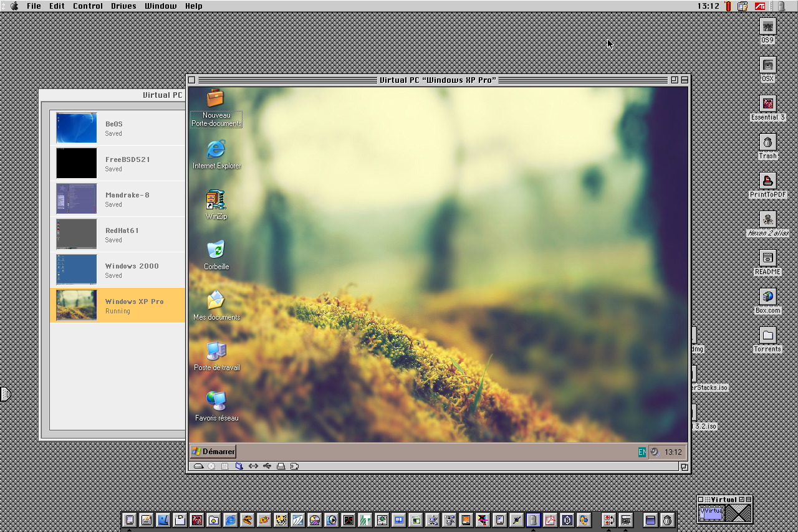Viewport: 798px width, 532px height.
Task: Click the blue Internet Explorer dock icon
Action: point(230,520)
